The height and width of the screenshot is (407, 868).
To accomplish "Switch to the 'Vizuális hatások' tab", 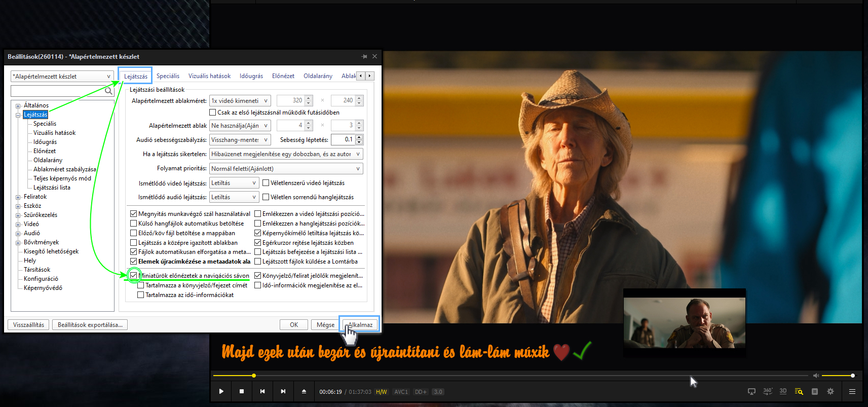I will 209,76.
